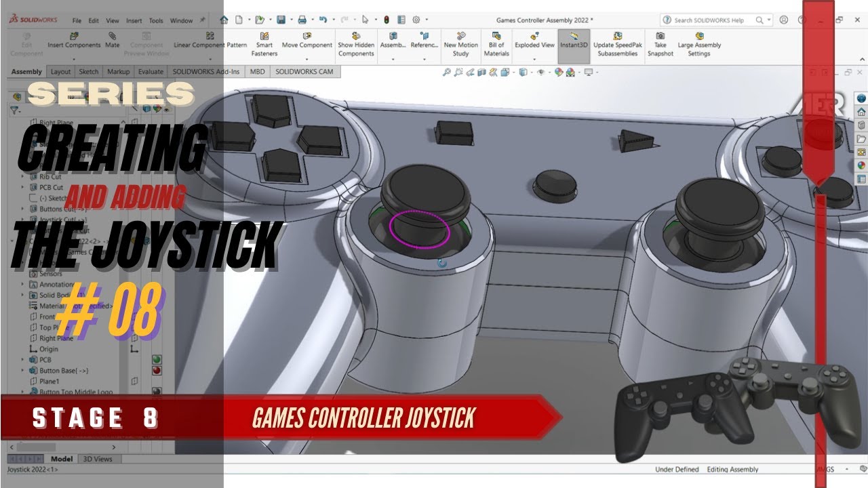
Task: Select Plane1 in the feature tree
Action: pos(50,382)
